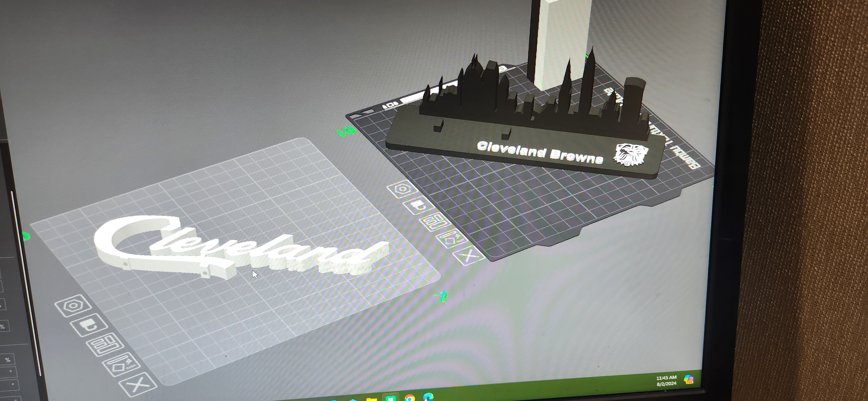Toggle the lock on the dark skyline plate

pos(419,205)
